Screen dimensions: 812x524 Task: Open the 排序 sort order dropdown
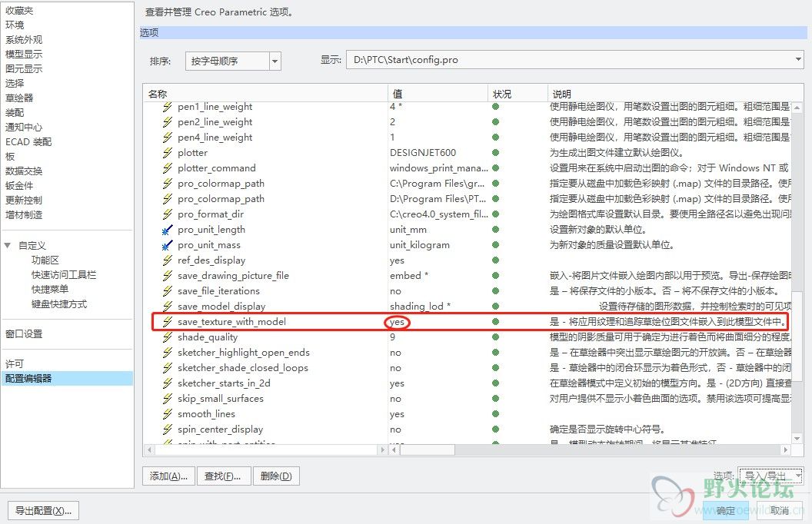coord(233,61)
